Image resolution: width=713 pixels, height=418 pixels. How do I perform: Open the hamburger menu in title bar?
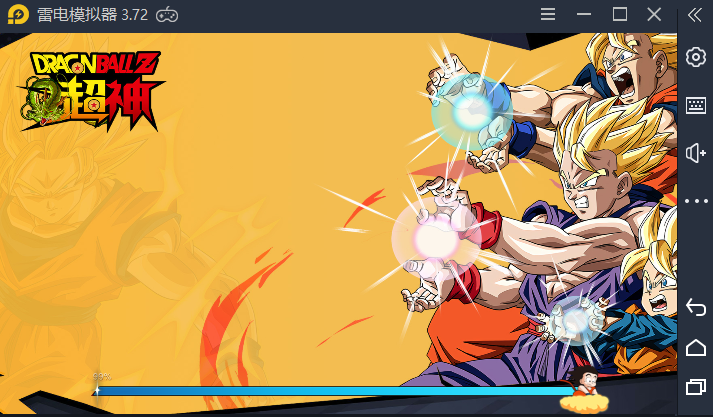point(548,15)
